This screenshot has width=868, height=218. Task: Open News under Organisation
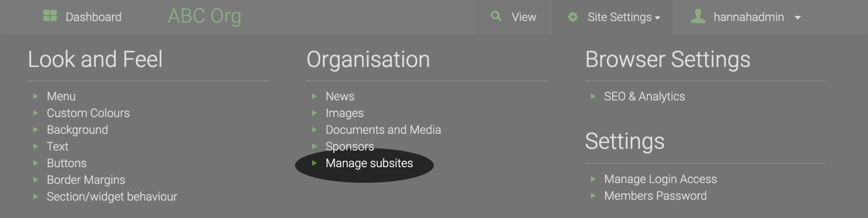pyautogui.click(x=340, y=96)
